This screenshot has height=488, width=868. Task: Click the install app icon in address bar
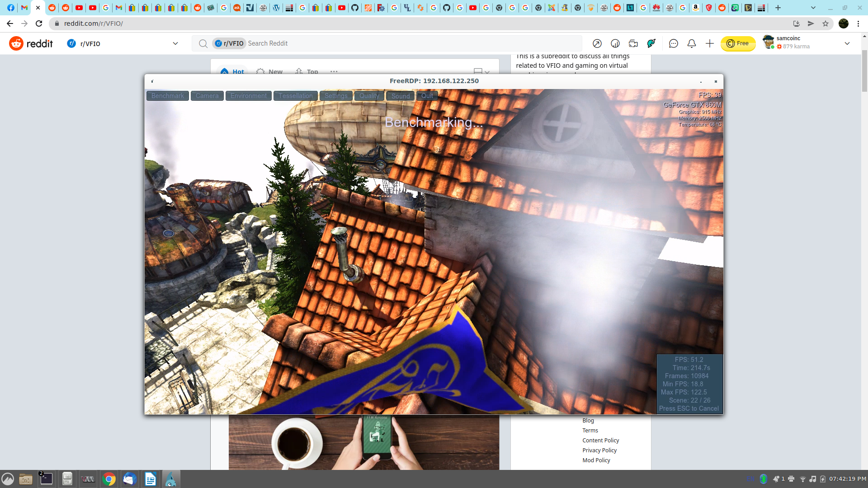(797, 23)
